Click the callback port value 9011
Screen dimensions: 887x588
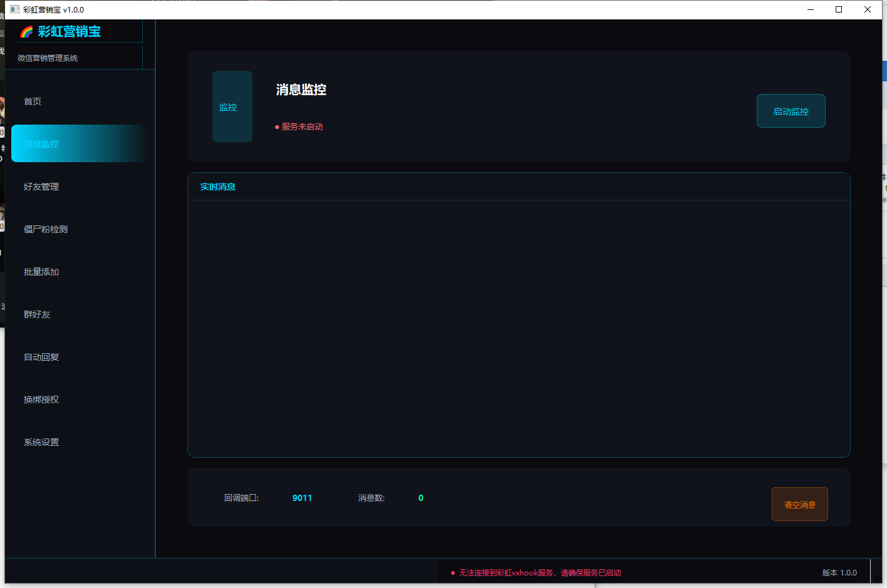tap(302, 498)
